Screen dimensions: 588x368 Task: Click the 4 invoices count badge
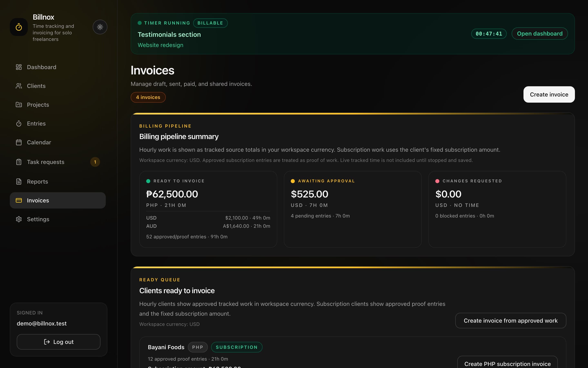(148, 97)
